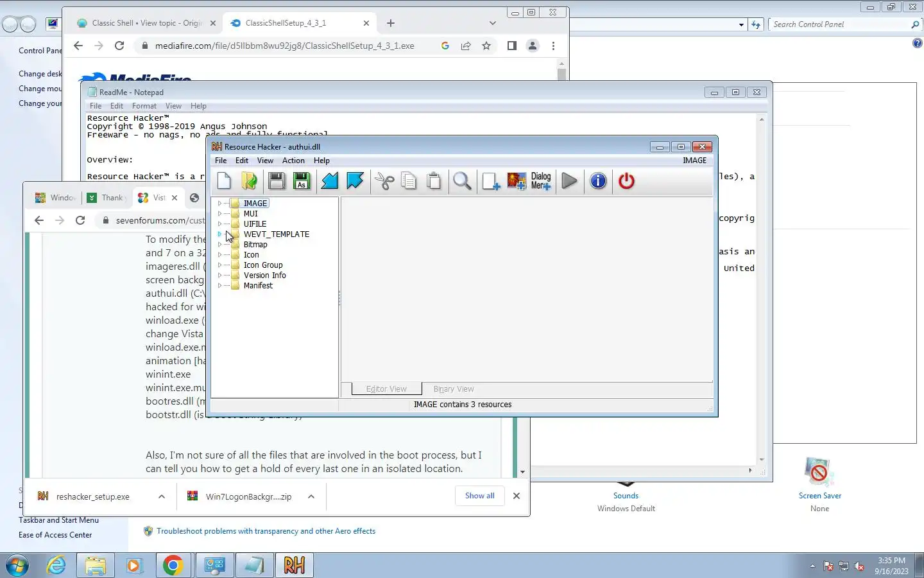This screenshot has width=924, height=578.
Task: Switch to the Binary View tab
Action: [x=454, y=389]
